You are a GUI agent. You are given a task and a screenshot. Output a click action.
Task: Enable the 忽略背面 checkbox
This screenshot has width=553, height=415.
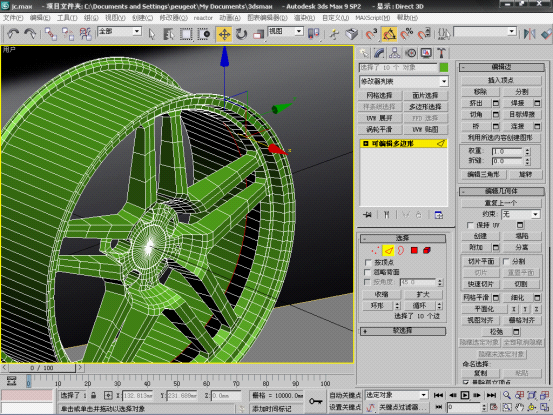(368, 272)
